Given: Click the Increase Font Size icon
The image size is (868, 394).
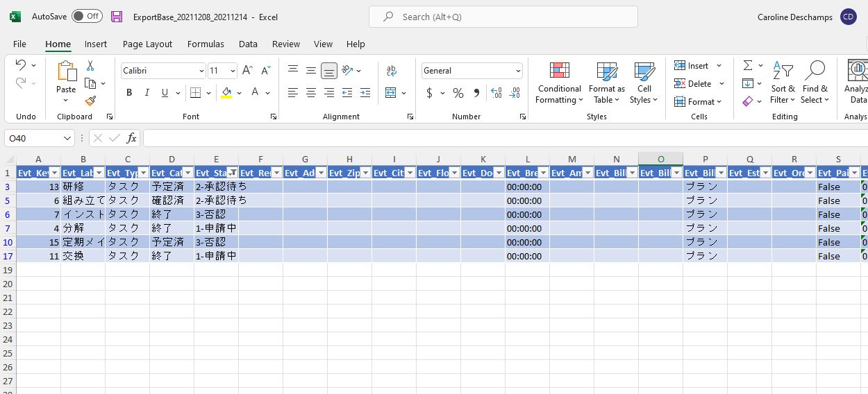Looking at the screenshot, I should 247,71.
